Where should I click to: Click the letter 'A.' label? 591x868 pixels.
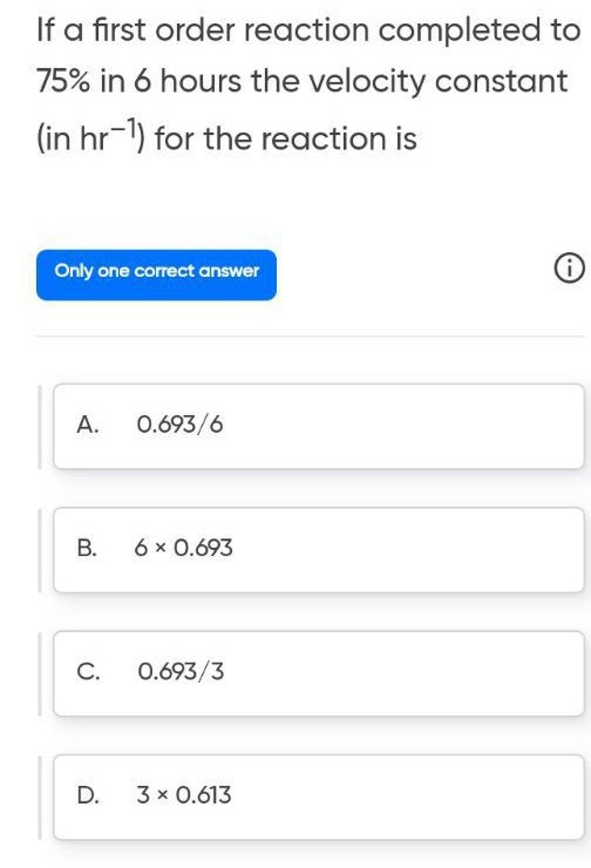click(85, 426)
